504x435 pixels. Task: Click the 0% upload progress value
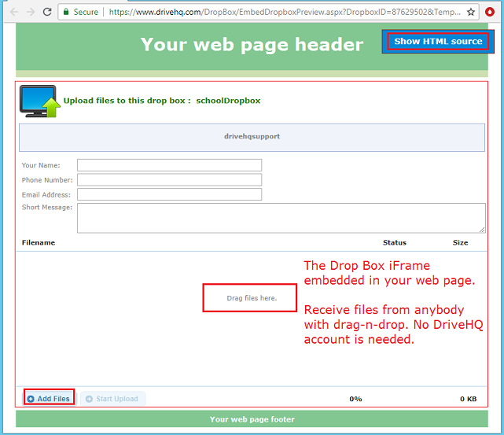click(x=355, y=399)
